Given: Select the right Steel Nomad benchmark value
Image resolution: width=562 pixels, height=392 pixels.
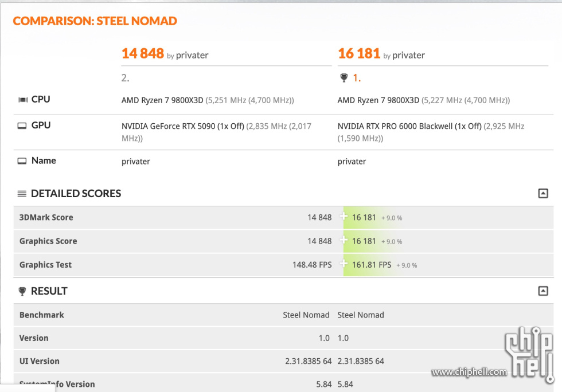Looking at the screenshot, I should (x=361, y=315).
